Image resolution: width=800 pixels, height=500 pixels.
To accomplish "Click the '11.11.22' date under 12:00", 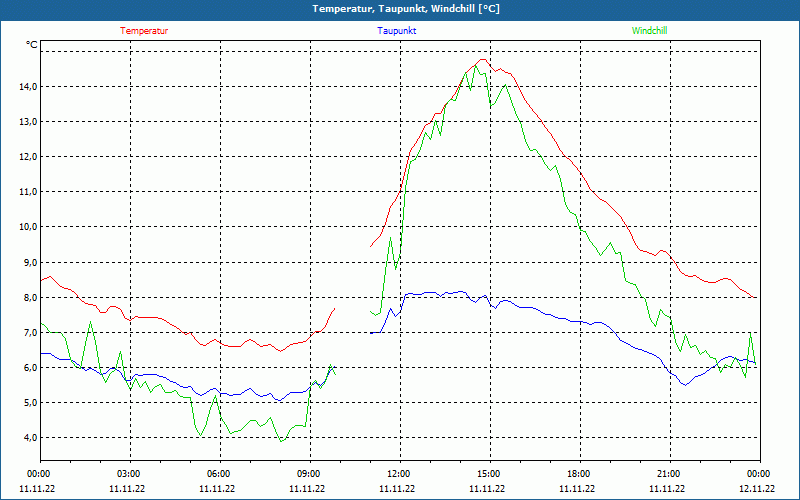I will pos(397,489).
